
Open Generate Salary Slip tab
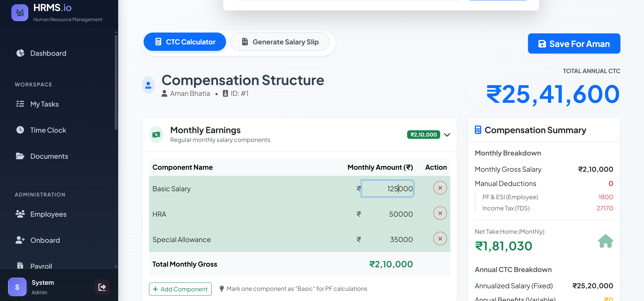pyautogui.click(x=280, y=42)
